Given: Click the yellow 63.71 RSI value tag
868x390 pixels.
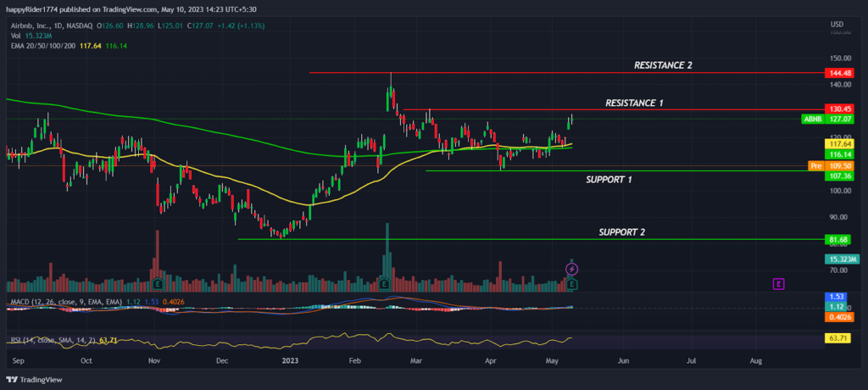Looking at the screenshot, I should click(838, 338).
